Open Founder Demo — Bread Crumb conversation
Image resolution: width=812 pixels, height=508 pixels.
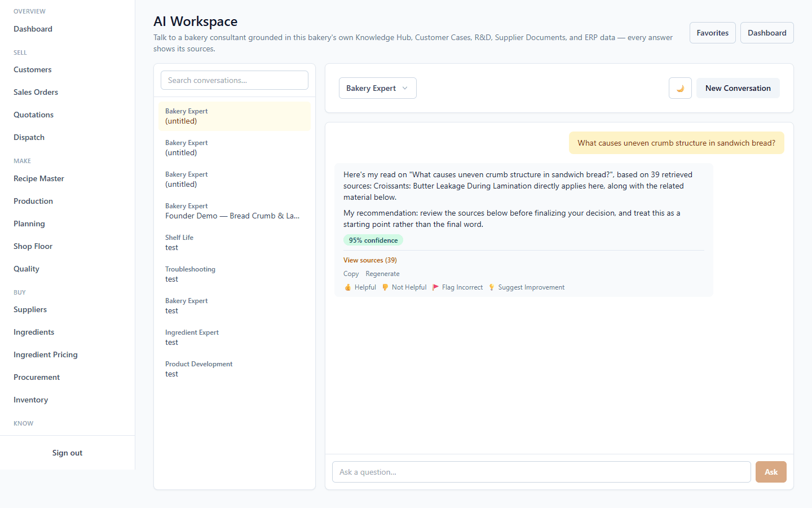pyautogui.click(x=235, y=211)
